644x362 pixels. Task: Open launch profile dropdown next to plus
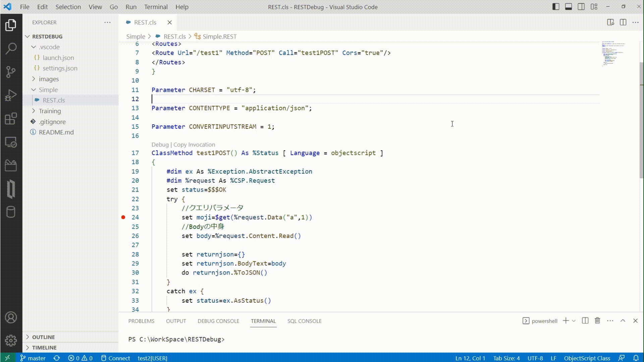tap(574, 321)
